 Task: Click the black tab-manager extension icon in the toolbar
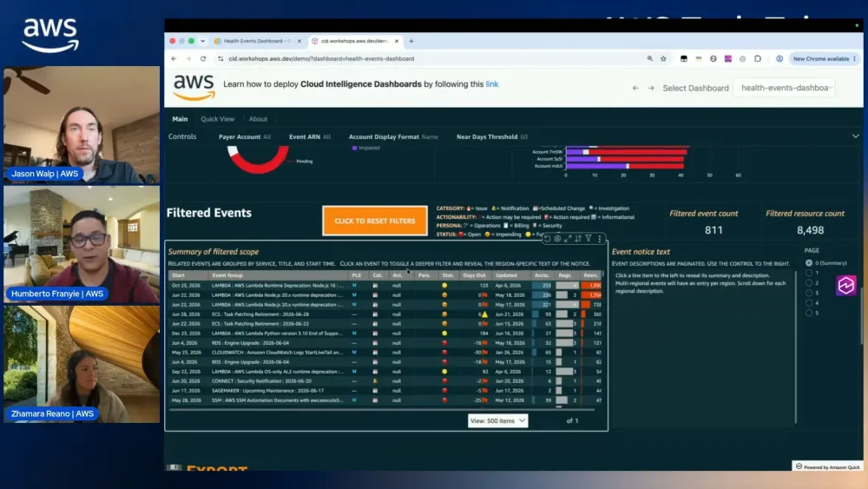tap(684, 59)
